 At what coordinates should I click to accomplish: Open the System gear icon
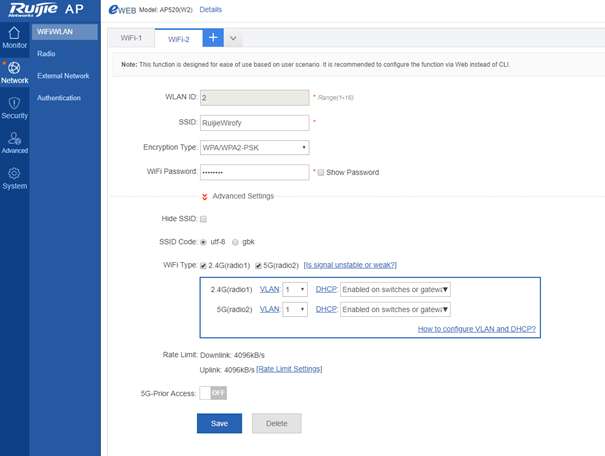coord(14,174)
